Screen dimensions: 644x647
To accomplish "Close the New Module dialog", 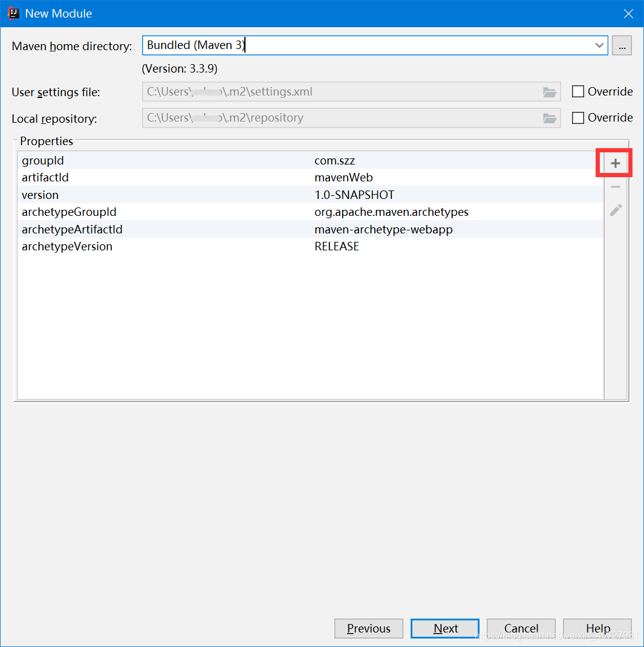I will [628, 14].
